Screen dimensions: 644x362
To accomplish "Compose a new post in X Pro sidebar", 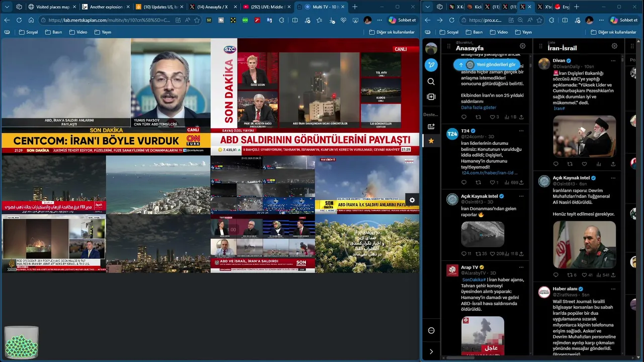I will [431, 65].
